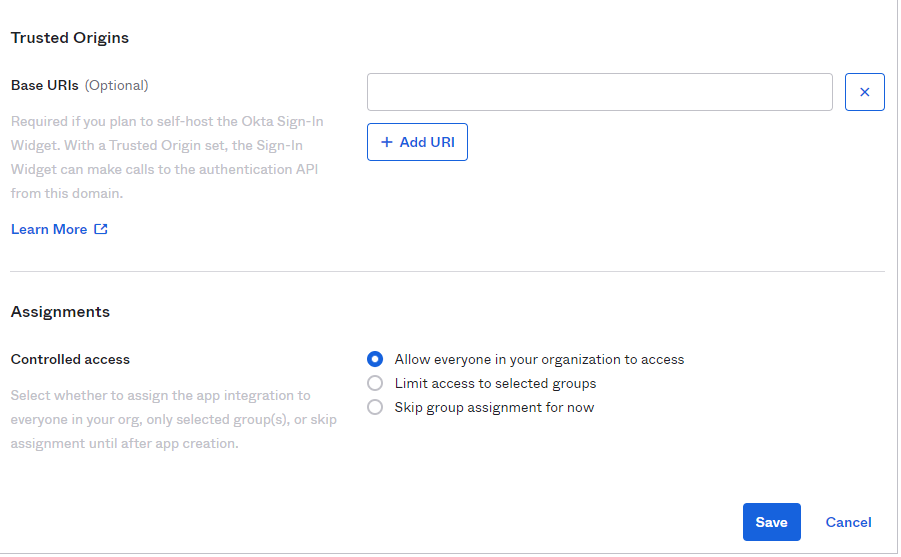Click the Controlled access field label

pos(70,359)
